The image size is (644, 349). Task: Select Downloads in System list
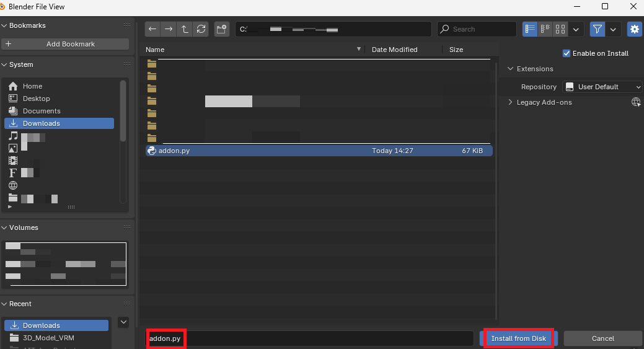[59, 123]
